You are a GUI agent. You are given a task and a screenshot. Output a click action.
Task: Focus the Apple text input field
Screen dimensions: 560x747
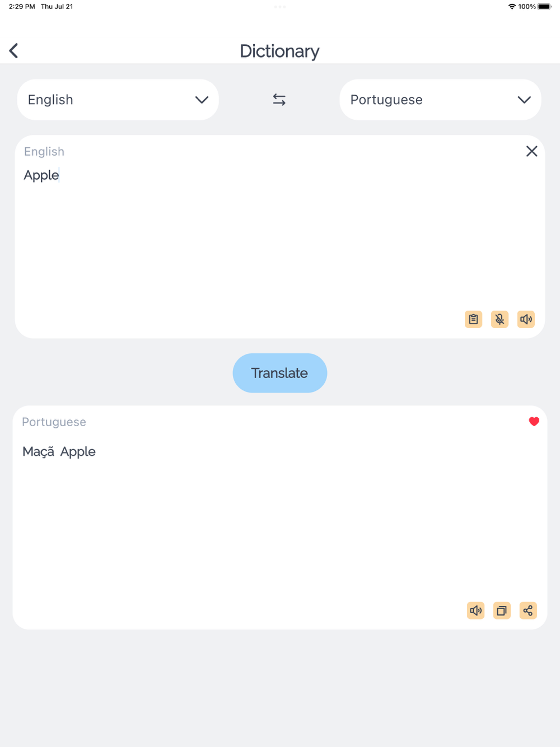(x=280, y=236)
